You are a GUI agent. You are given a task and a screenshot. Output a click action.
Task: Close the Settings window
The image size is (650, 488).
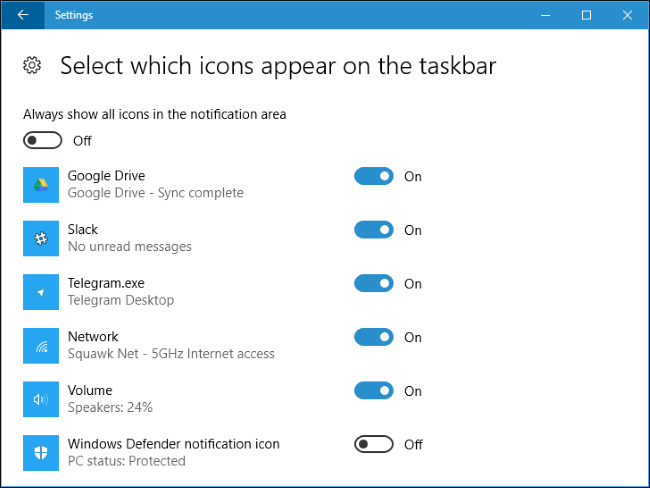(627, 15)
